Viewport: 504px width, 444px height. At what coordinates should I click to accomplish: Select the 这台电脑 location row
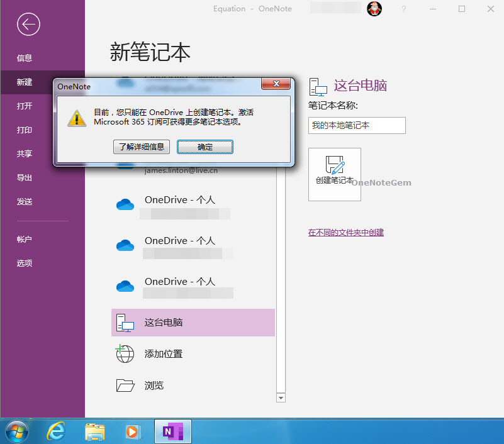click(193, 323)
